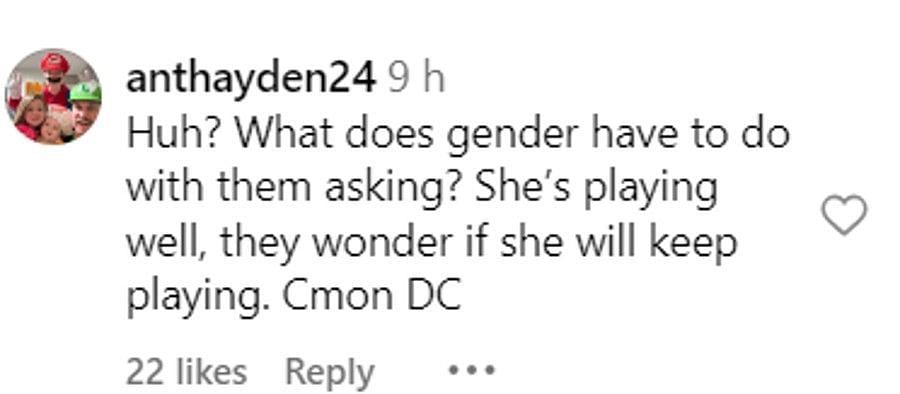Click Reply under the comment
This screenshot has height=394, width=900.
(x=329, y=372)
